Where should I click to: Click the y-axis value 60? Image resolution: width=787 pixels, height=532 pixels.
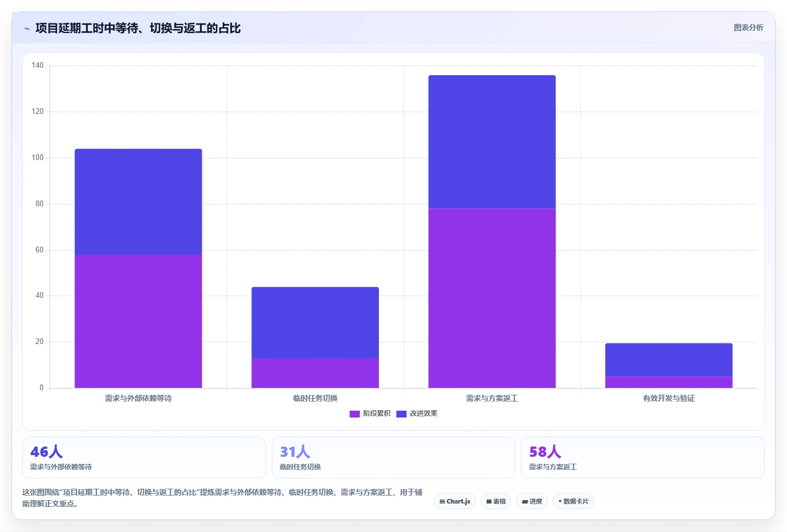pyautogui.click(x=39, y=250)
